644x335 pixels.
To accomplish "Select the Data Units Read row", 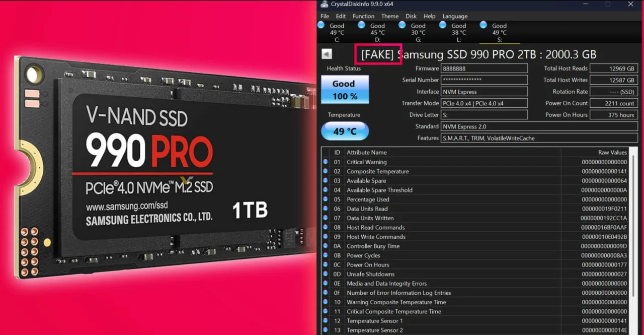I will 475,209.
